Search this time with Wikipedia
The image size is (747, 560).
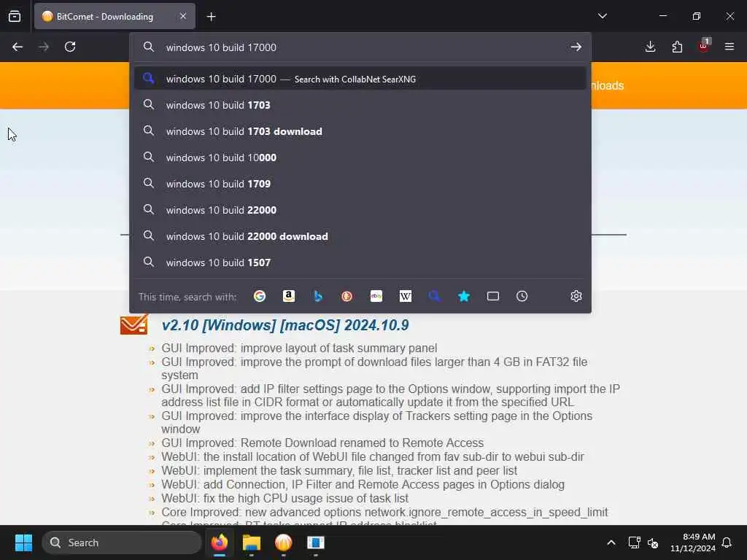[406, 296]
